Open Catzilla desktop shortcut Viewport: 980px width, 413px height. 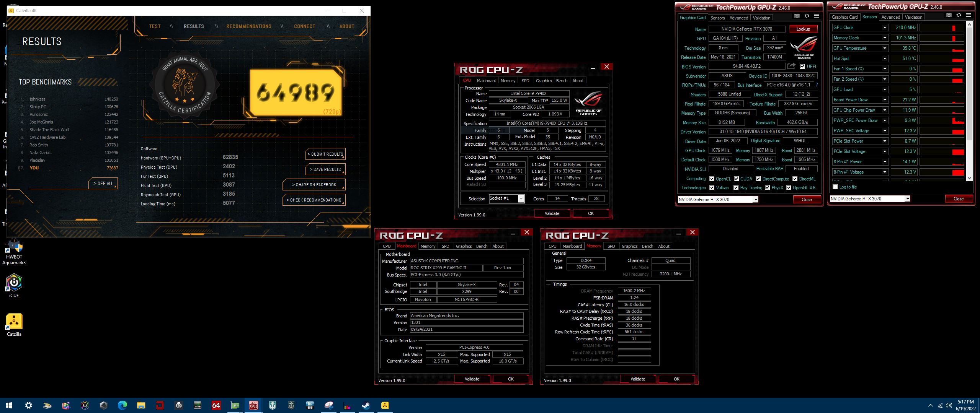[14, 325]
